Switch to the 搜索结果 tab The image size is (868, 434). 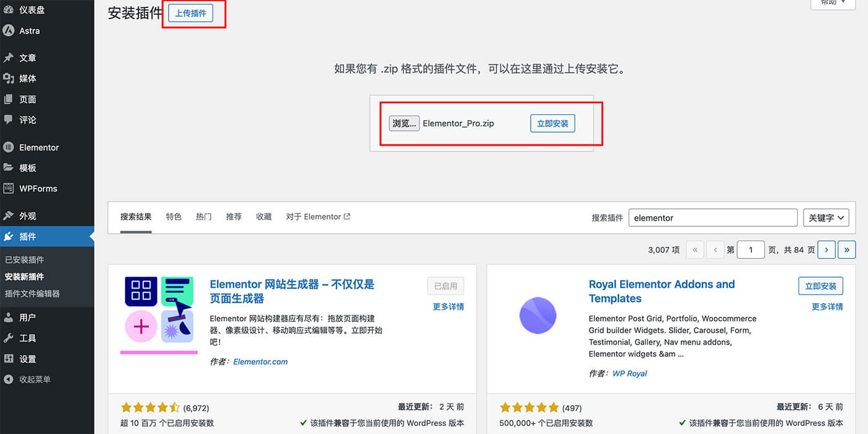pos(136,217)
